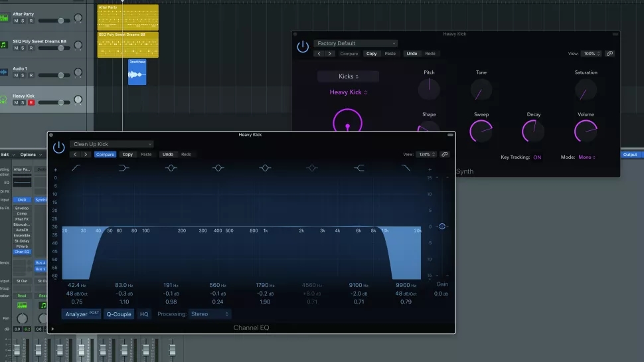Click the Audio 1 track volume slider
Image resolution: width=644 pixels, height=362 pixels.
coord(60,75)
